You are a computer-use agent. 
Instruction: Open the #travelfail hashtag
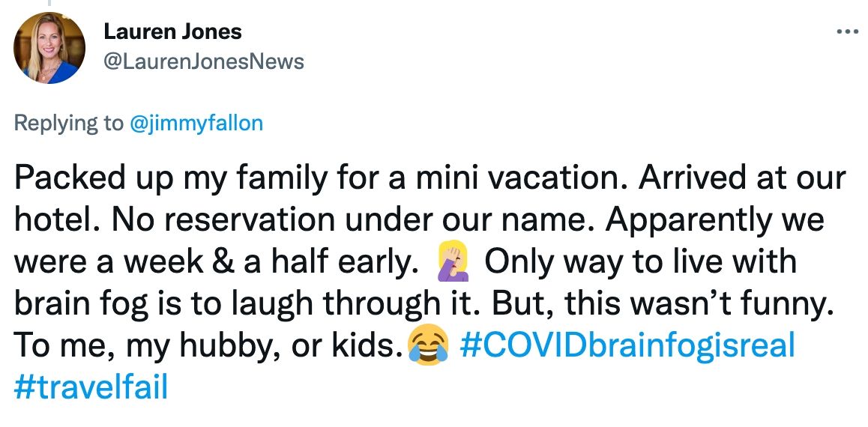coord(91,388)
